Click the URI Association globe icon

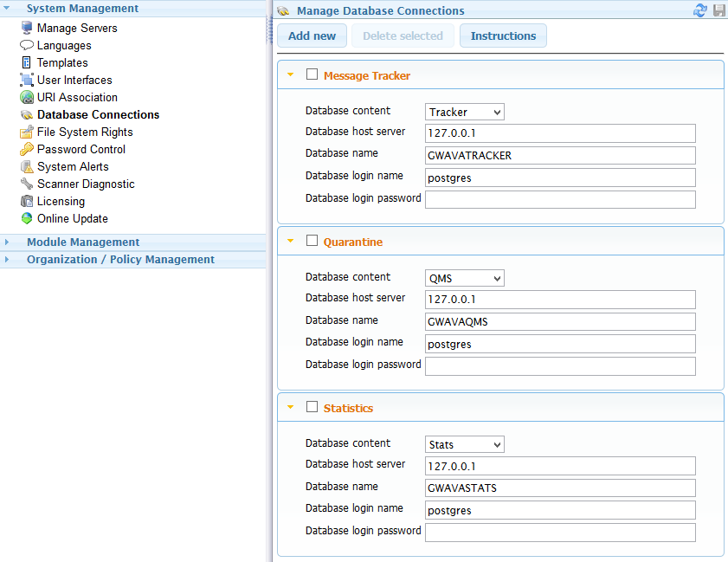tap(27, 97)
